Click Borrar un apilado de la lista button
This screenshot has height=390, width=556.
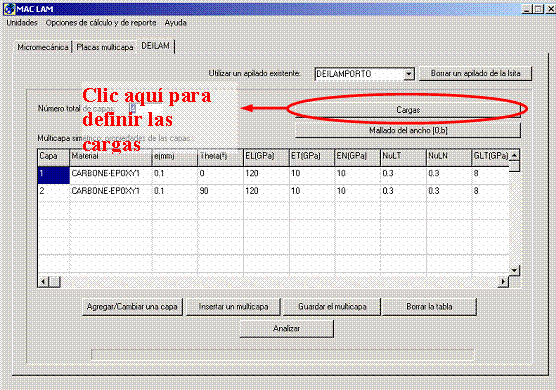[475, 73]
